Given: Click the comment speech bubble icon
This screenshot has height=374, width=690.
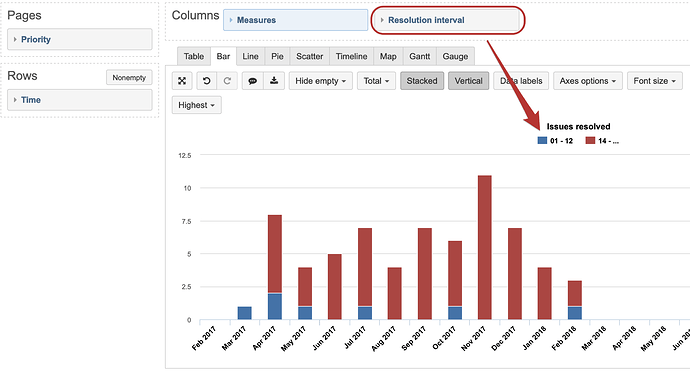Looking at the screenshot, I should (x=253, y=81).
